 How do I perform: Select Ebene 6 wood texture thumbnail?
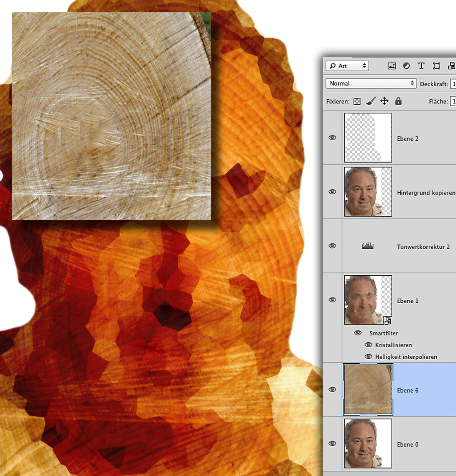click(368, 389)
